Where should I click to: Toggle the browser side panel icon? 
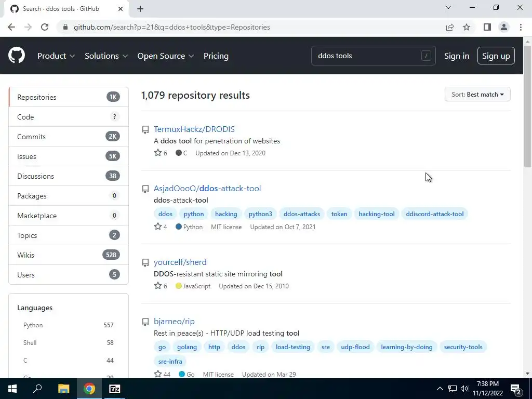pos(487,27)
